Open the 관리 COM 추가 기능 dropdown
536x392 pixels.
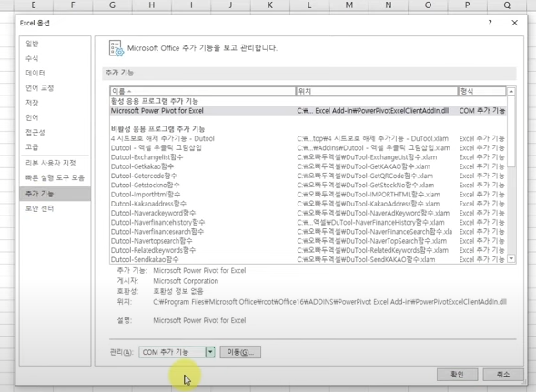177,352
